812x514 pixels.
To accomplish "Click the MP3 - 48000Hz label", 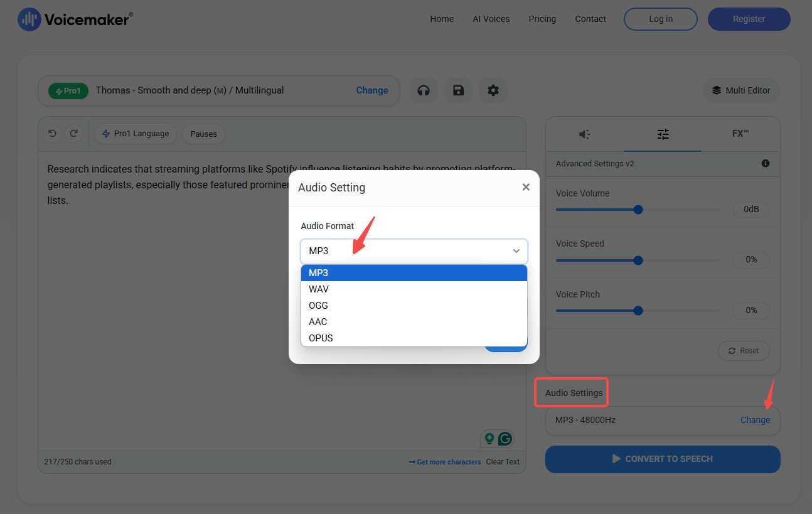I will pos(585,420).
